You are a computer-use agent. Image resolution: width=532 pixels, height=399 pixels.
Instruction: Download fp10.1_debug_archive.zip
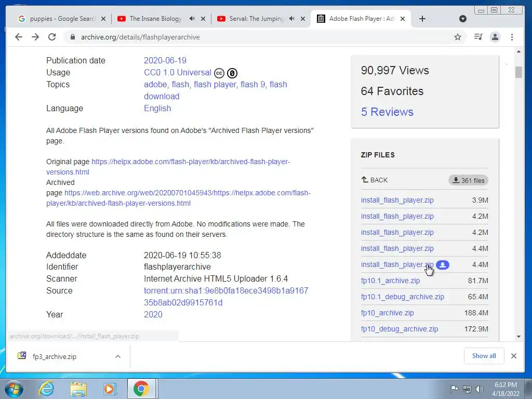403,297
